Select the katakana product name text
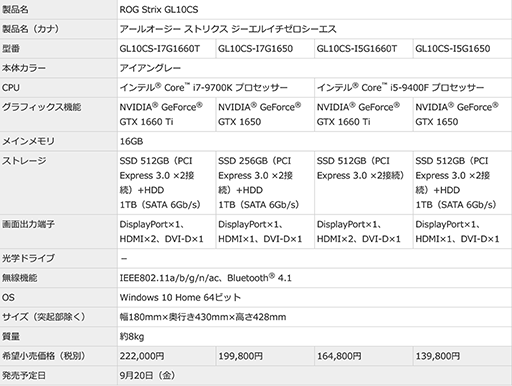Screen dimensions: 512x386 [x=228, y=29]
